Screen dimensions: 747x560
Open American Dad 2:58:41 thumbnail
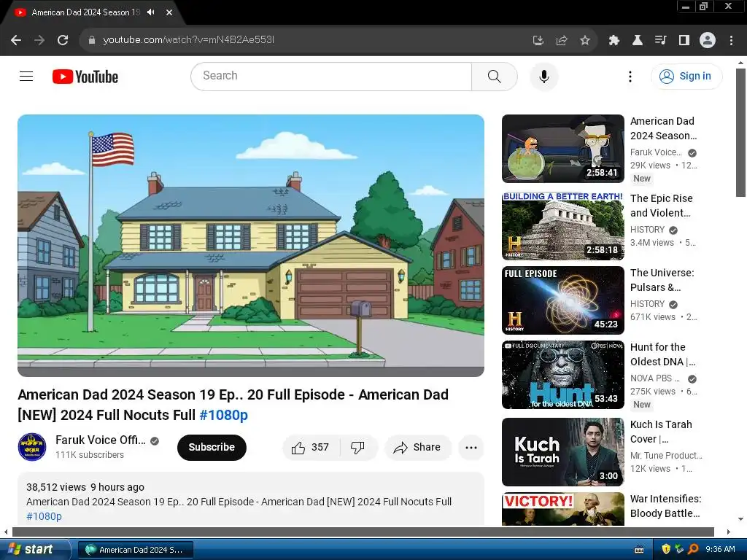tap(563, 149)
